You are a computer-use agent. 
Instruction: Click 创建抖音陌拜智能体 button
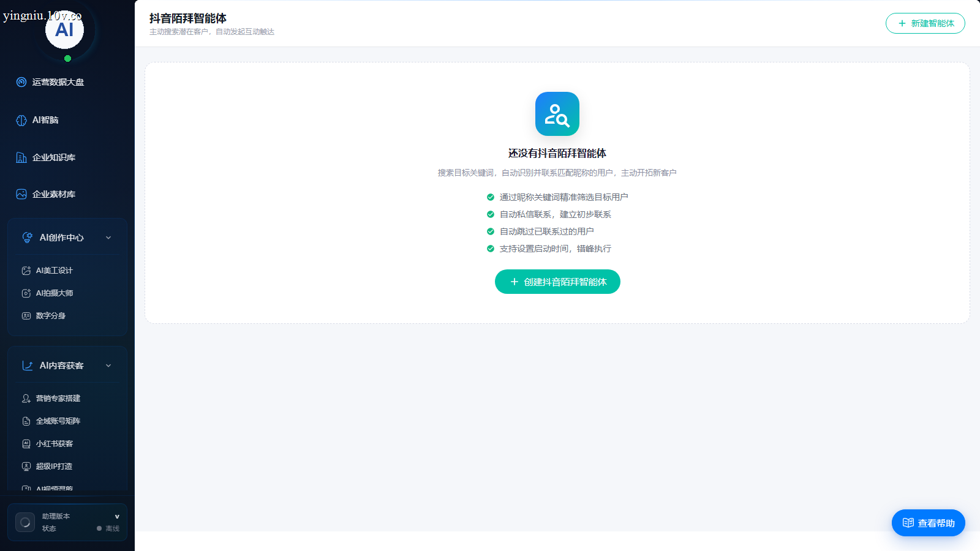tap(557, 282)
